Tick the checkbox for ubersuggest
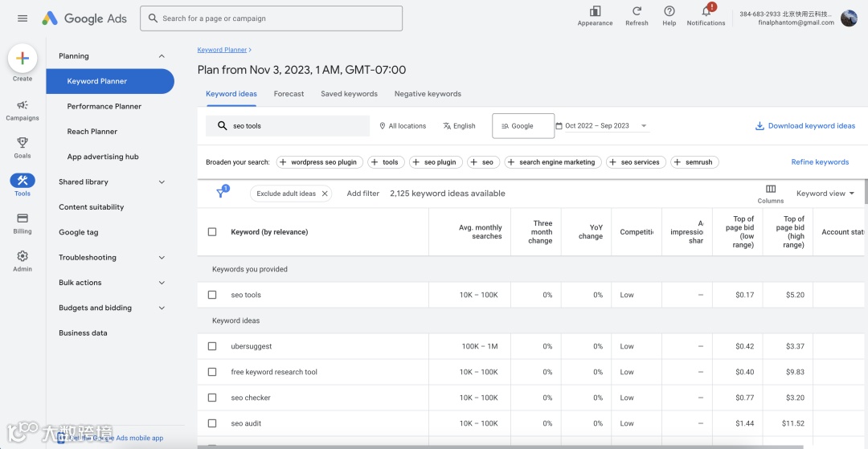Image resolution: width=868 pixels, height=449 pixels. point(212,346)
